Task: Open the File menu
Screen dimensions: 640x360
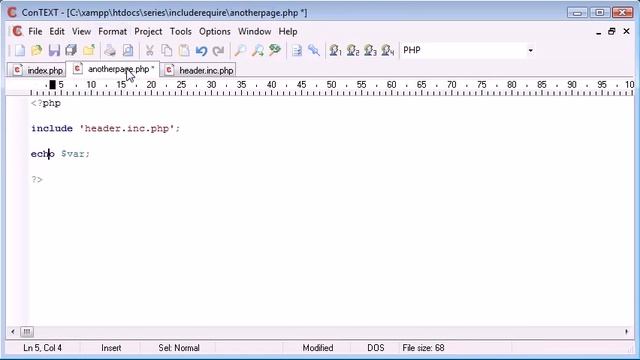Action: click(35, 31)
